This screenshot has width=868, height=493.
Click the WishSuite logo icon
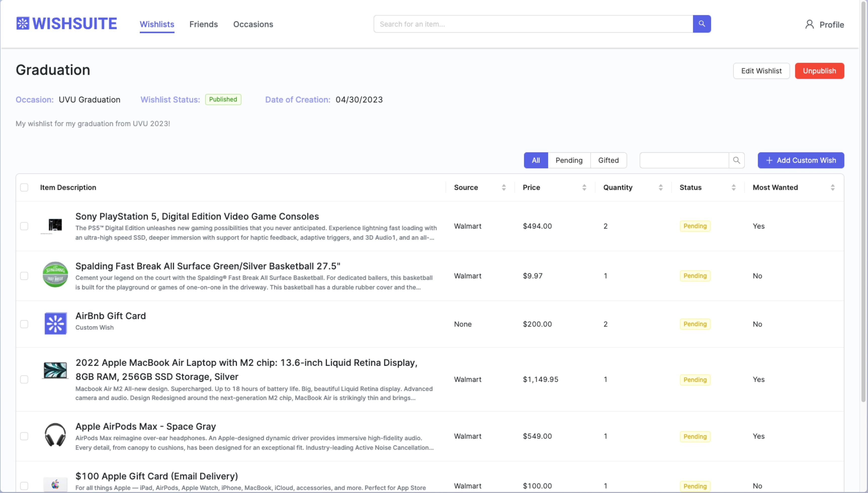23,23
